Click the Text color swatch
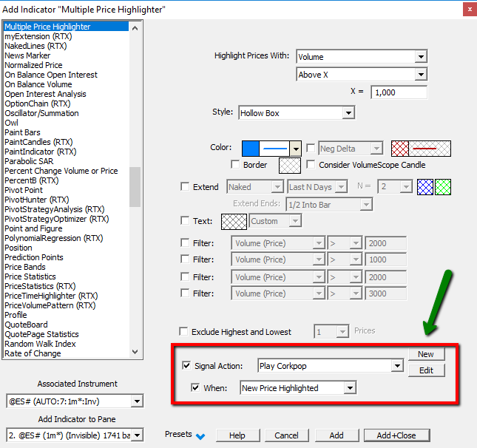The width and height of the screenshot is (477, 448). click(x=234, y=222)
